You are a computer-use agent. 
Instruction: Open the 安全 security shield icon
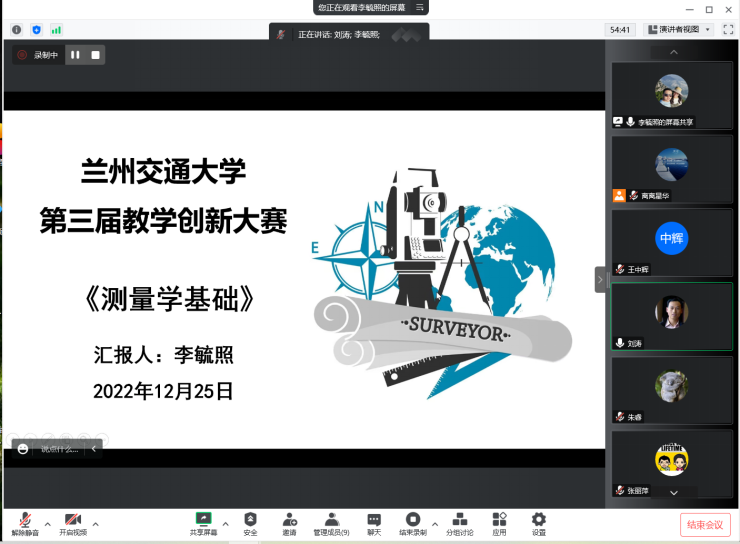(x=250, y=521)
